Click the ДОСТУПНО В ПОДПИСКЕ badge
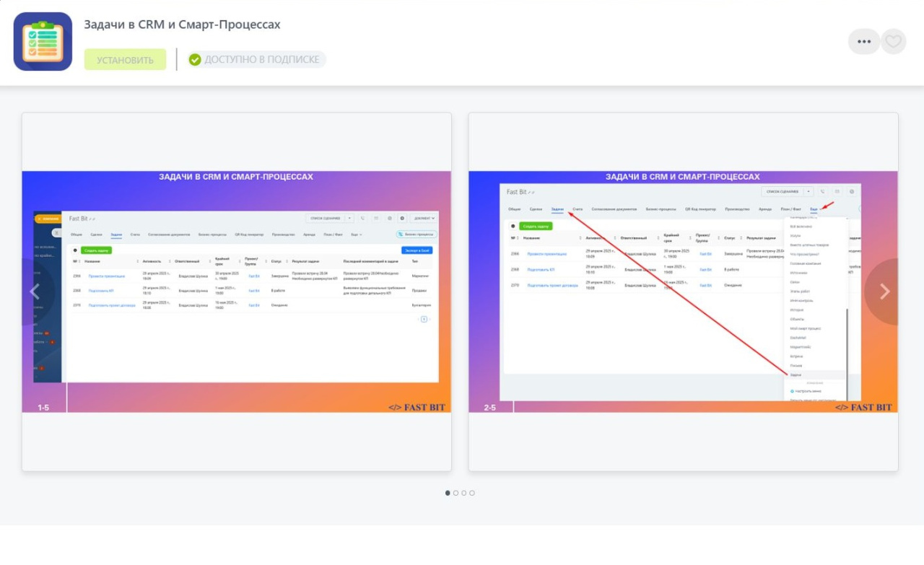Viewport: 924px width, 565px height. [256, 59]
